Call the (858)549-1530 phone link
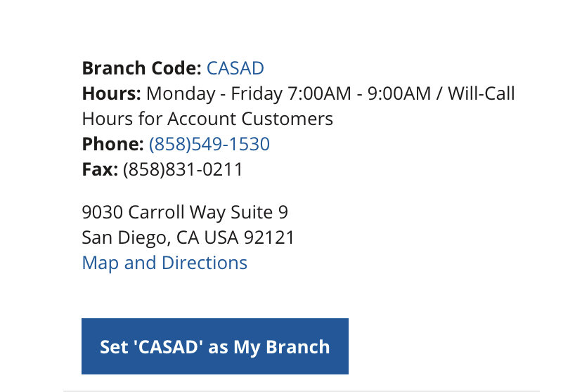 pos(209,144)
